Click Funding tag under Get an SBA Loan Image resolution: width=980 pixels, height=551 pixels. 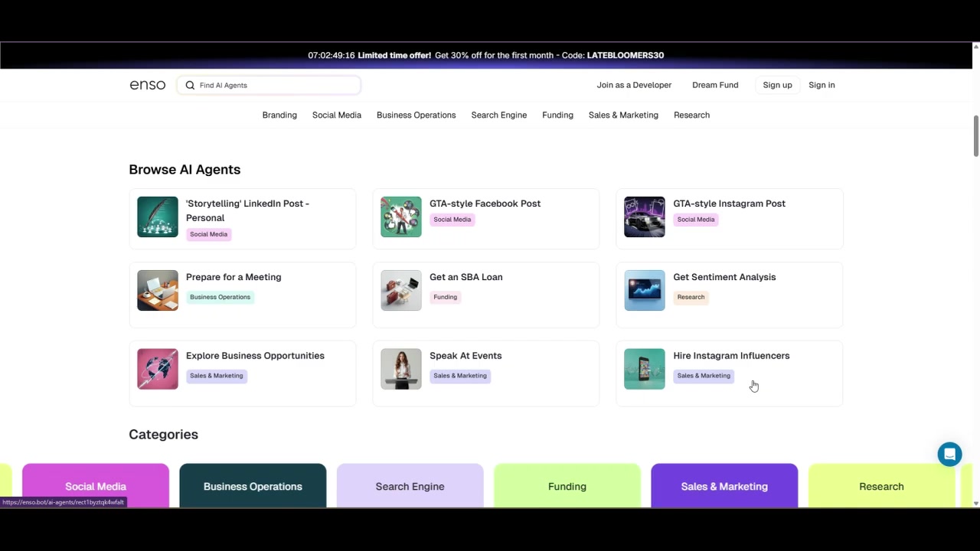tap(445, 297)
